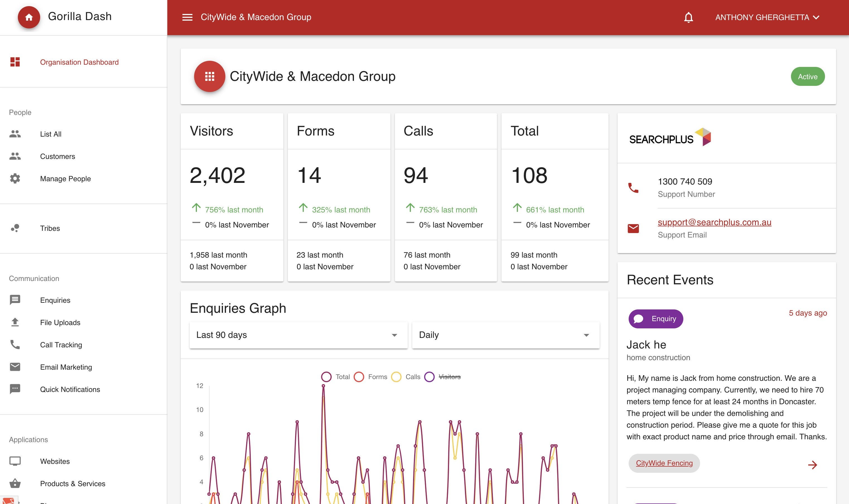Image resolution: width=849 pixels, height=504 pixels.
Task: Open the hamburger menu in header
Action: [x=187, y=17]
